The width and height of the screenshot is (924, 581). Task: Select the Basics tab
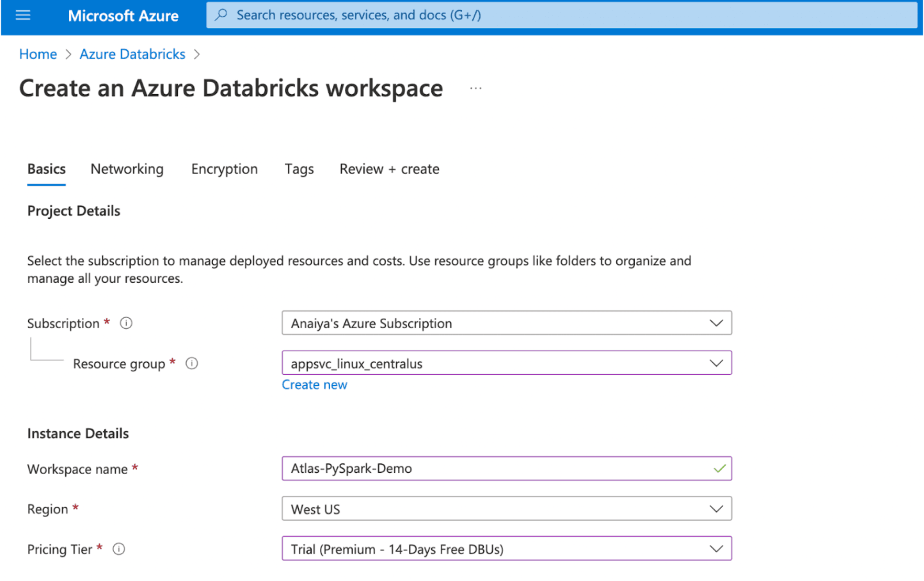click(46, 170)
